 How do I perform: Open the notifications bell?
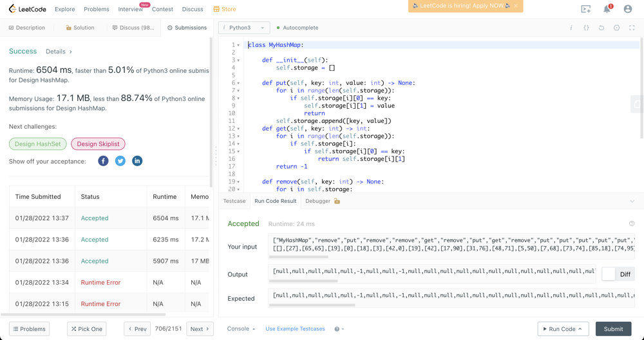coord(607,9)
